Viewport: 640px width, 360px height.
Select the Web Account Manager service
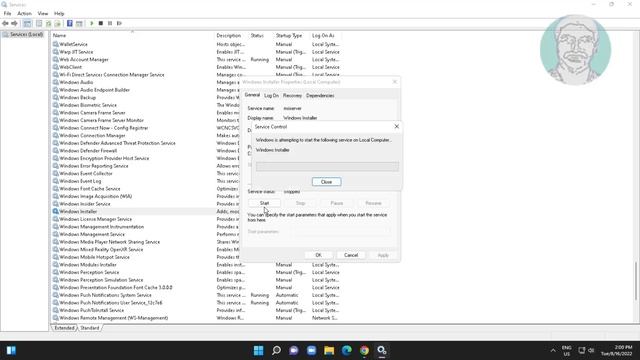tap(84, 60)
